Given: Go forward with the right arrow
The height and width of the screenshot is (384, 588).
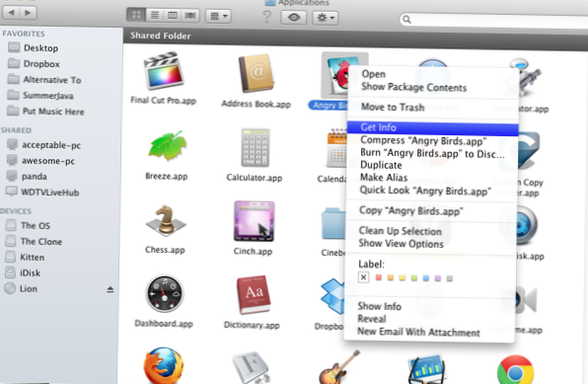Looking at the screenshot, I should [28, 13].
